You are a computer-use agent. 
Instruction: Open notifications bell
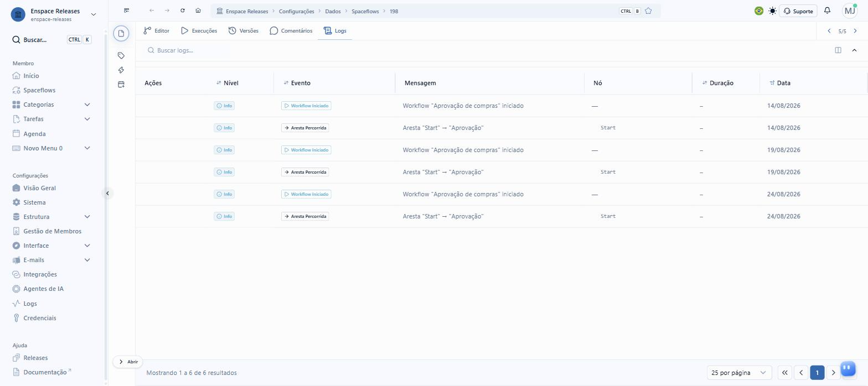pos(827,11)
